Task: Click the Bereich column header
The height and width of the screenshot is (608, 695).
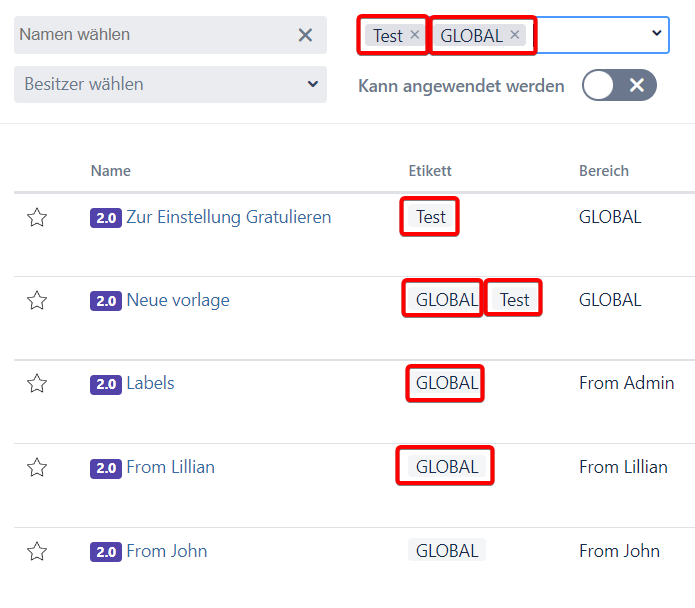Action: tap(603, 171)
